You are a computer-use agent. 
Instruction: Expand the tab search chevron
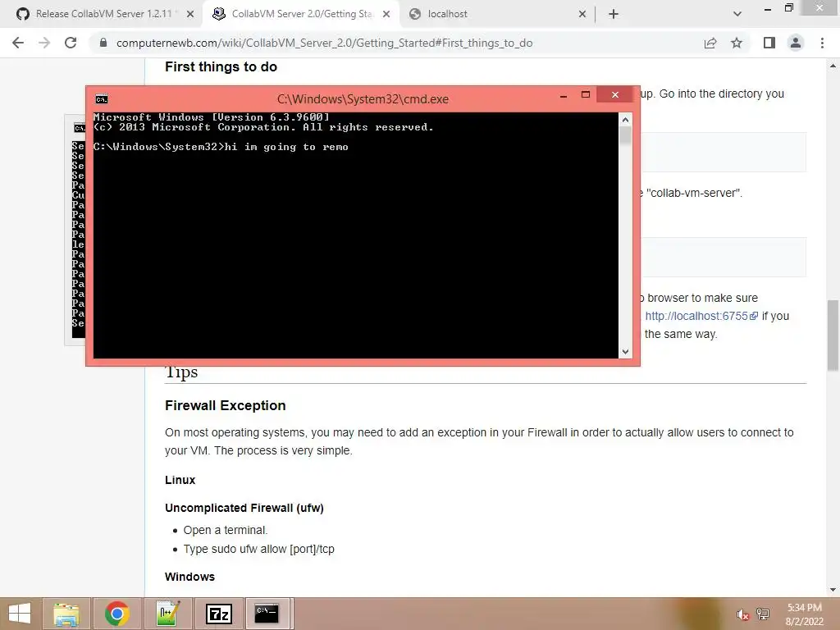click(737, 14)
